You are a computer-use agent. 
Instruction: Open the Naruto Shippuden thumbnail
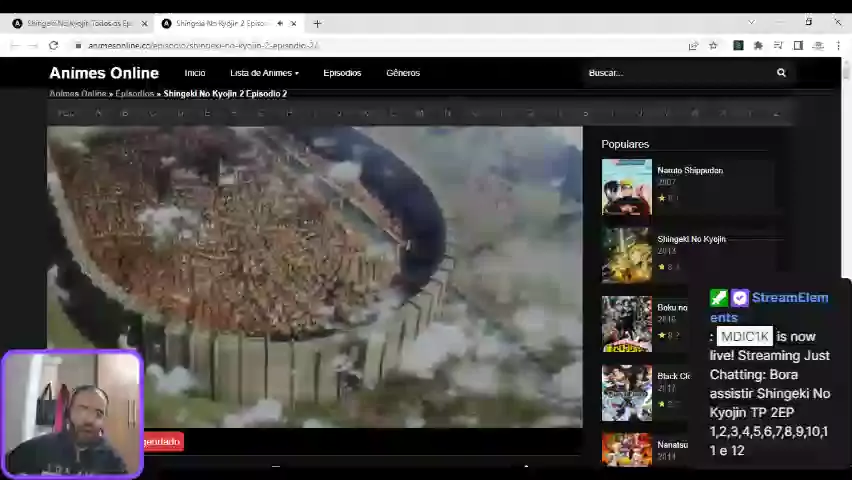tap(626, 187)
